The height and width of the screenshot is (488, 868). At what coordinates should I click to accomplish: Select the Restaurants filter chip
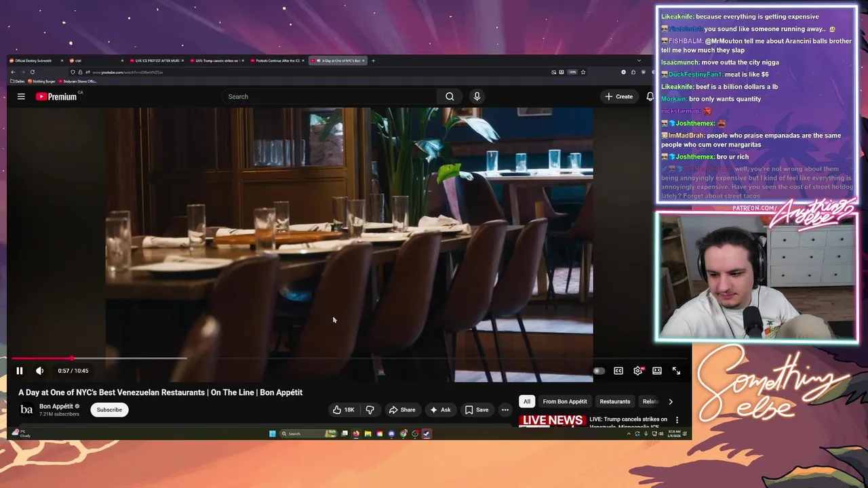(615, 401)
